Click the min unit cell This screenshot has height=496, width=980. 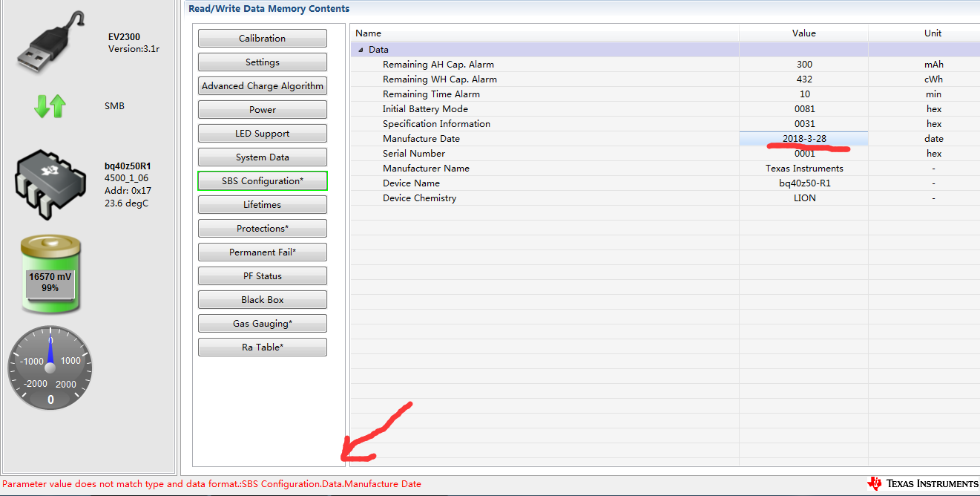click(933, 94)
